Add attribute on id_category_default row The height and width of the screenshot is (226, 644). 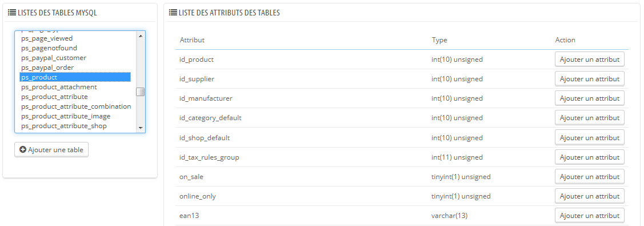pyautogui.click(x=589, y=118)
